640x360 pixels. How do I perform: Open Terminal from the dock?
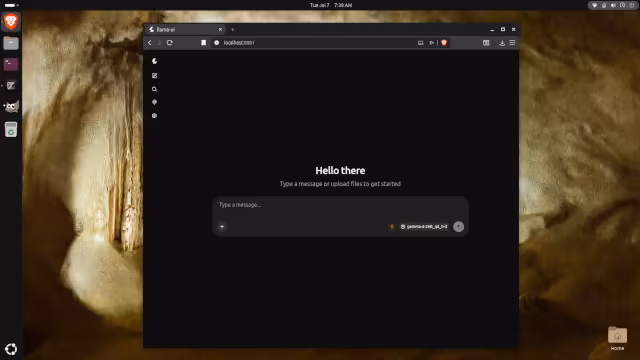(x=11, y=64)
